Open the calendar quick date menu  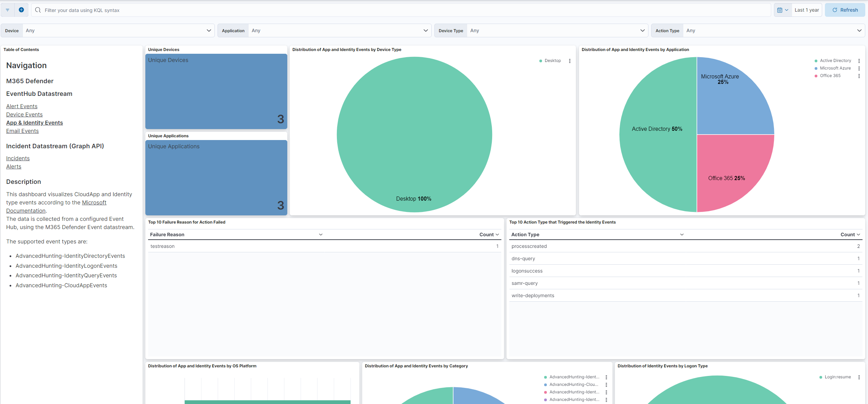pyautogui.click(x=782, y=10)
